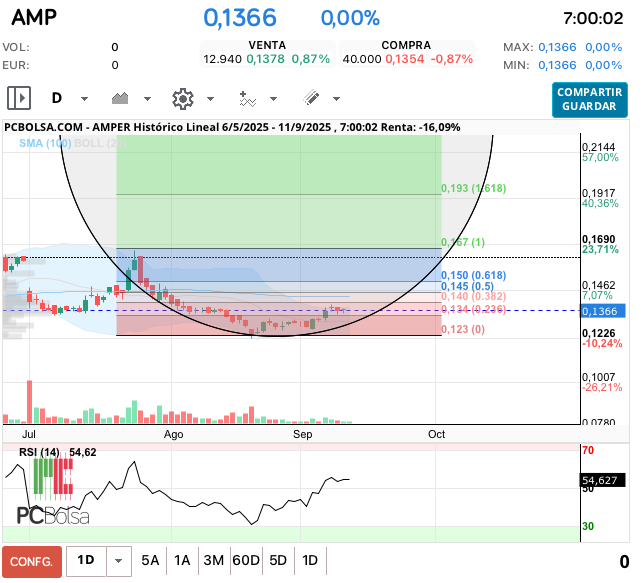The image size is (643, 583).
Task: Click the VENTA volume 12.940
Action: tap(223, 59)
